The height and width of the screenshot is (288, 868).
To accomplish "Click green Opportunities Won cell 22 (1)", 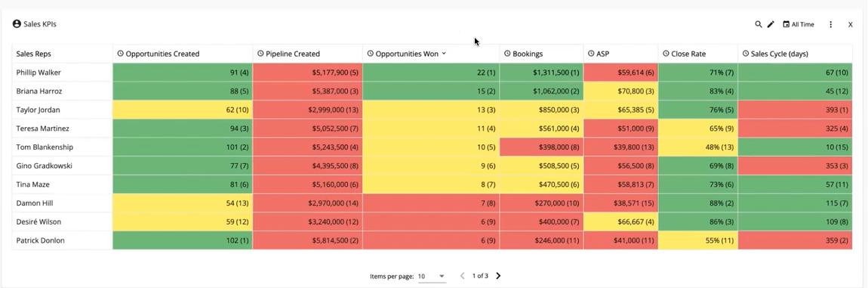I will click(431, 73).
